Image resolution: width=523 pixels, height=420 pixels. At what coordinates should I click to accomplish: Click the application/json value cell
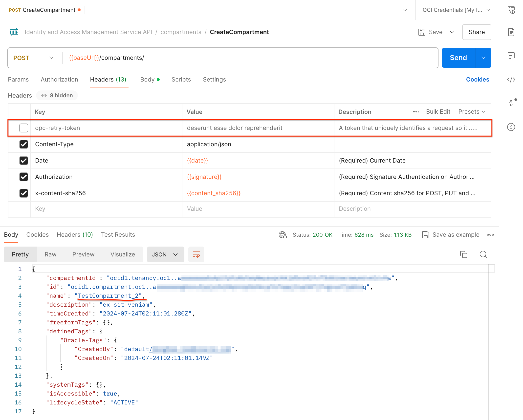(x=258, y=144)
